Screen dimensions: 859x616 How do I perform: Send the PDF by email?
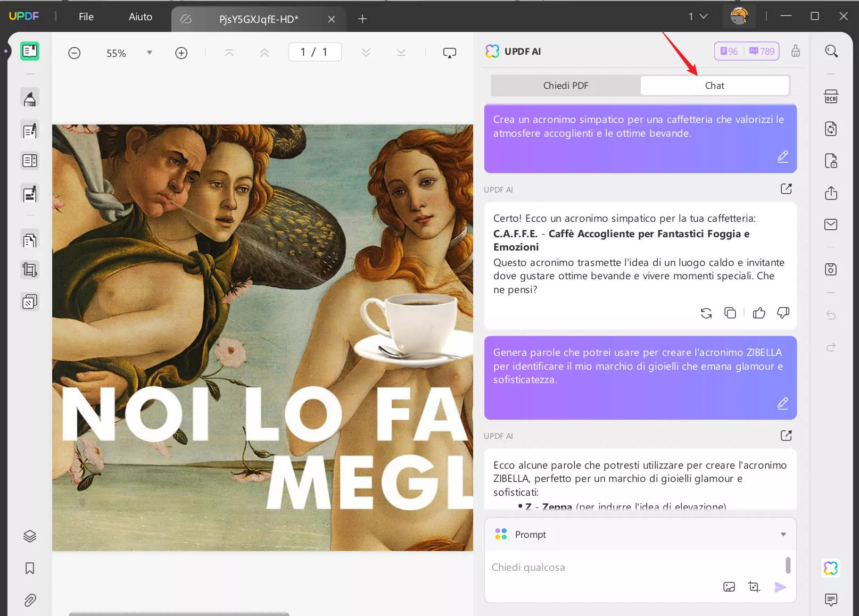click(831, 224)
